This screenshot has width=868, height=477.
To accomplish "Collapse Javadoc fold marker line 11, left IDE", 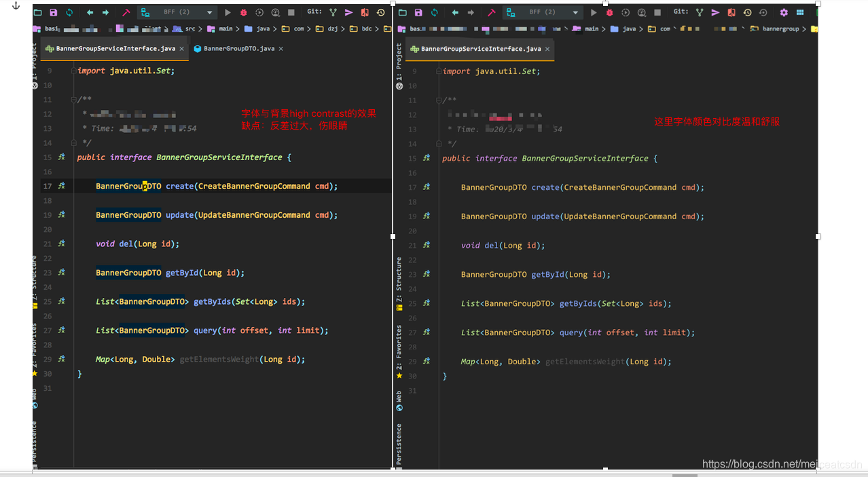I will [x=75, y=99].
